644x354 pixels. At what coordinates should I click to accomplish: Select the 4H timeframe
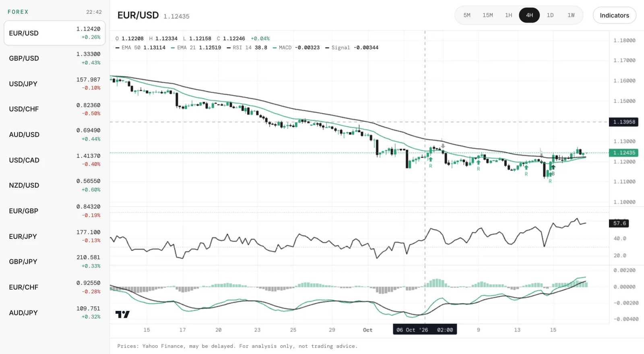coord(529,15)
